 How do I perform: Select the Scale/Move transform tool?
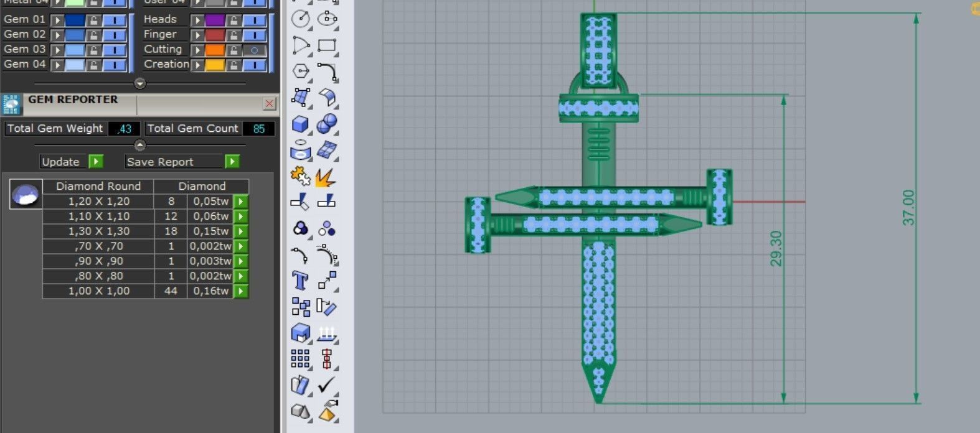[327, 281]
